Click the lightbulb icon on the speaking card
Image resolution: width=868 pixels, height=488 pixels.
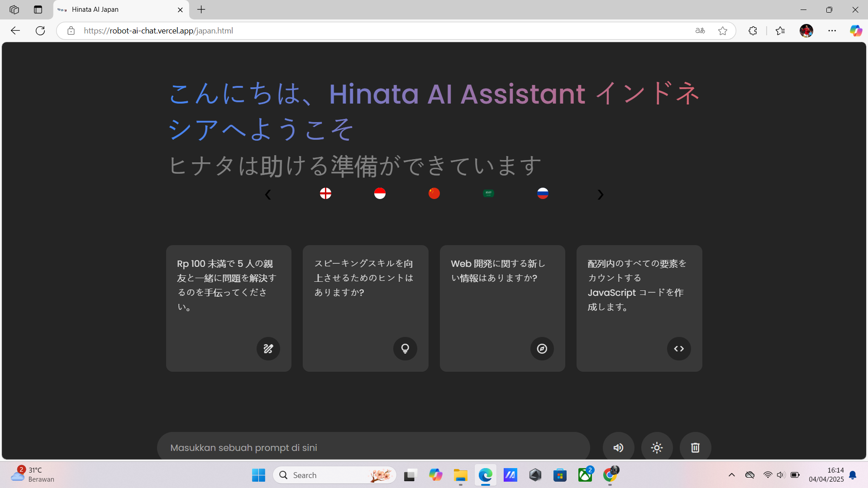tap(405, 349)
